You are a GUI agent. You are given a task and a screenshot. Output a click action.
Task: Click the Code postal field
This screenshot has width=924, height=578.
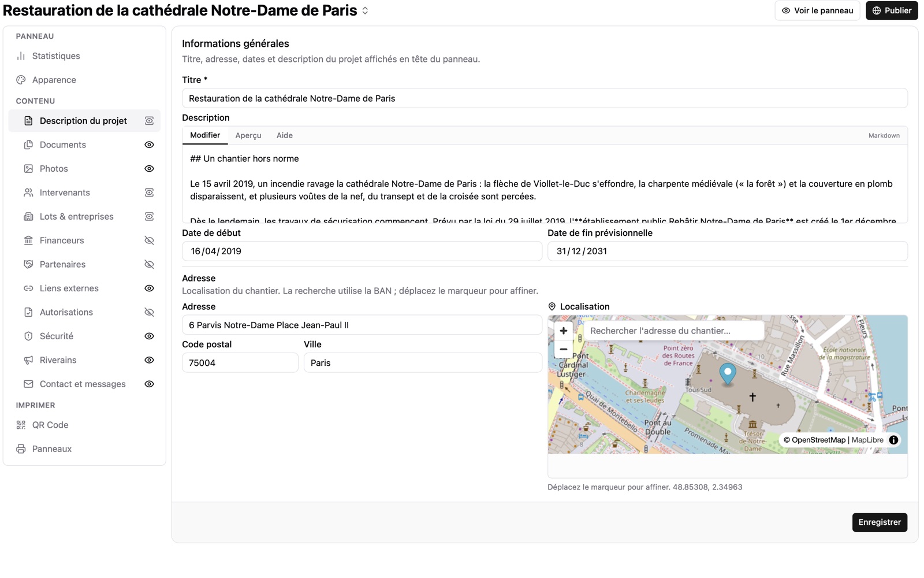[x=240, y=363]
